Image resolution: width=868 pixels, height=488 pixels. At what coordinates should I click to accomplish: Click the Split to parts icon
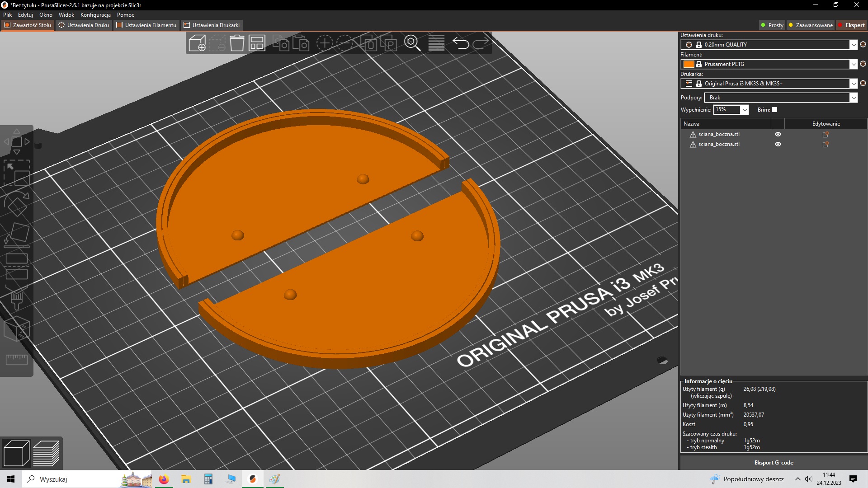click(x=388, y=43)
